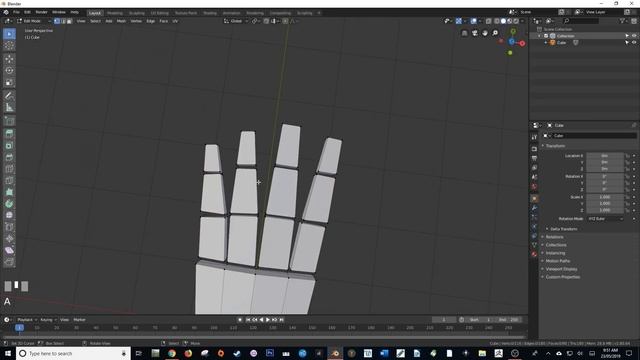
Task: Open the Vertex menu in the viewport header
Action: tap(136, 21)
